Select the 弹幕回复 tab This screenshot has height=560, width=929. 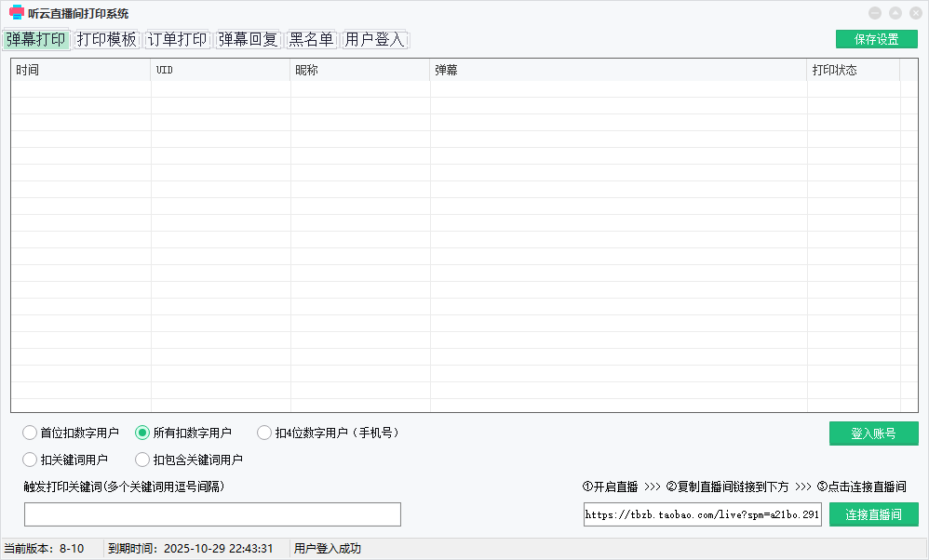249,40
